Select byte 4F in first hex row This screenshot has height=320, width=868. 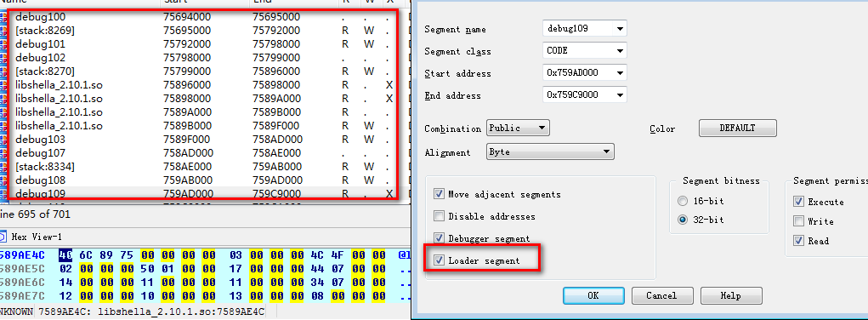coord(338,254)
